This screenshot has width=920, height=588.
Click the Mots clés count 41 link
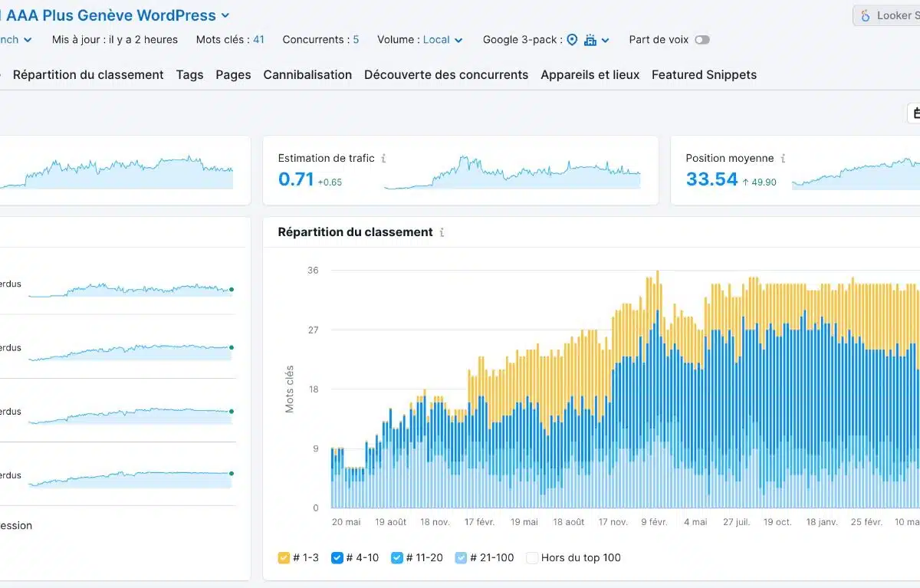coord(258,40)
